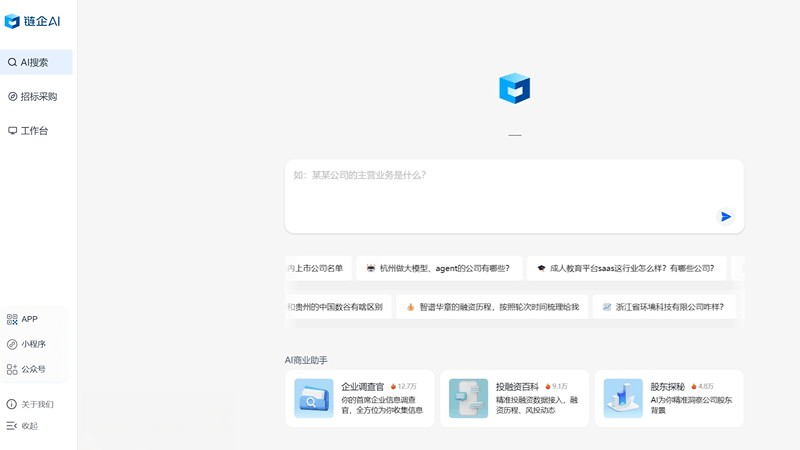
Task: Select the 成人教育平台saas suggestion chip
Action: [x=626, y=268]
